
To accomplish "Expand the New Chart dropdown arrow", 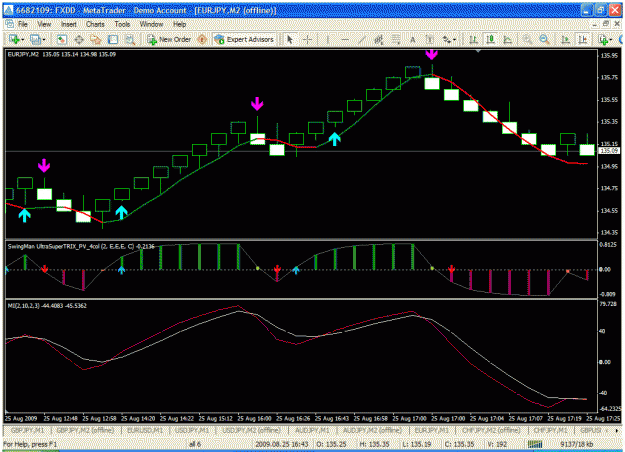I will tap(23, 39).
